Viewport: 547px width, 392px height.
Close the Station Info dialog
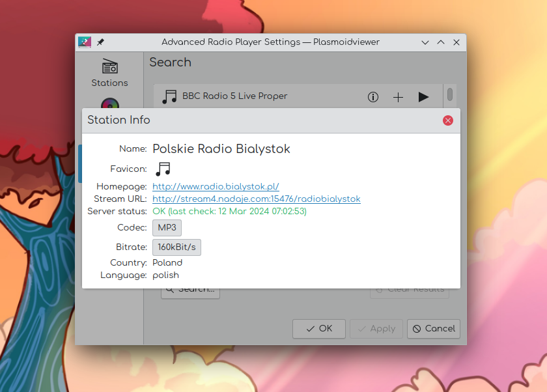pos(448,120)
